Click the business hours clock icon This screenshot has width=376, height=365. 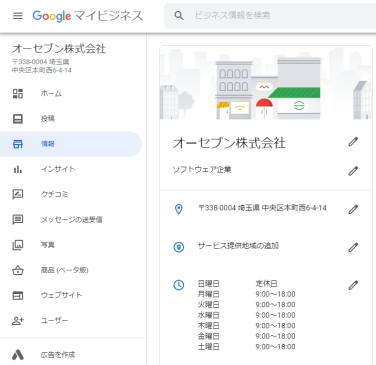[x=179, y=285]
